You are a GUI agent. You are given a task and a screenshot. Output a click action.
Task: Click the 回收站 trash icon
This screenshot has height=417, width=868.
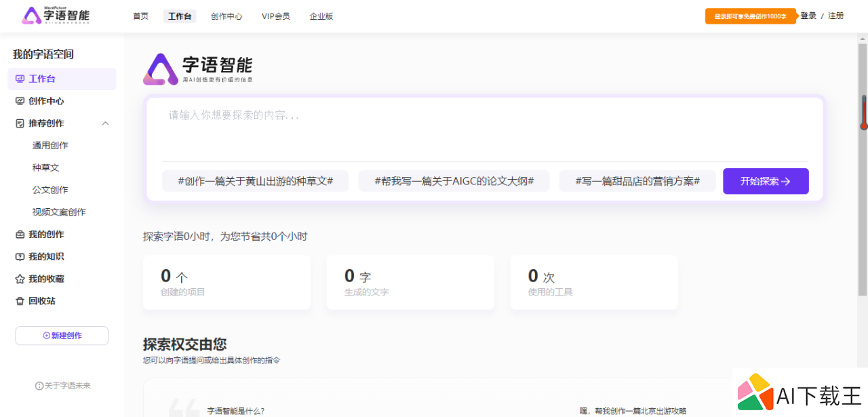20,301
